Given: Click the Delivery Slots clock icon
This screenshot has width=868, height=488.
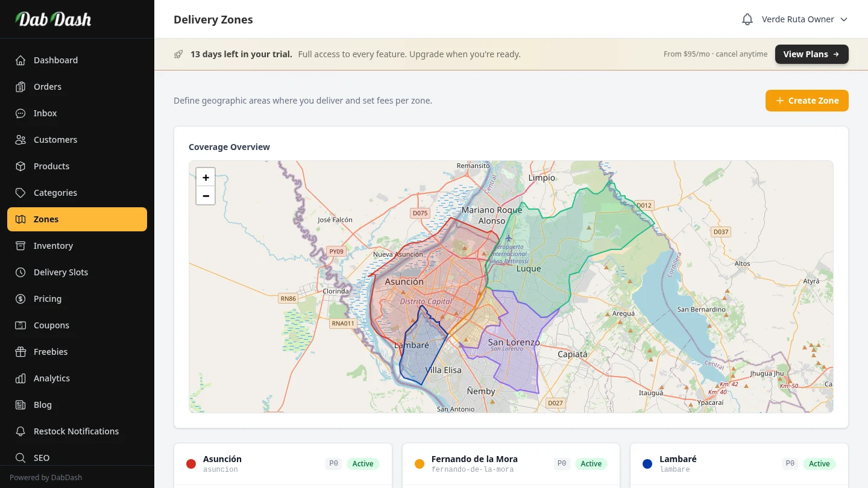Looking at the screenshot, I should tap(20, 272).
